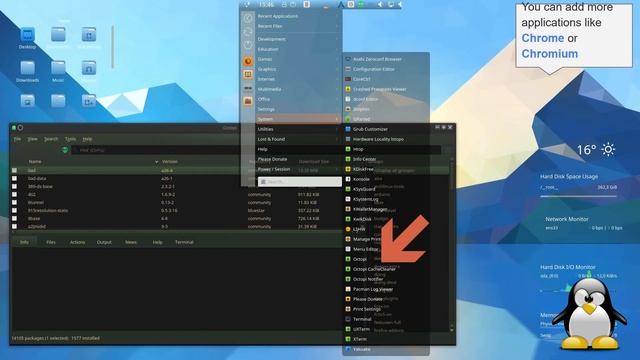Launch KWalletManager entry
The image size is (640, 360).
click(x=369, y=209)
